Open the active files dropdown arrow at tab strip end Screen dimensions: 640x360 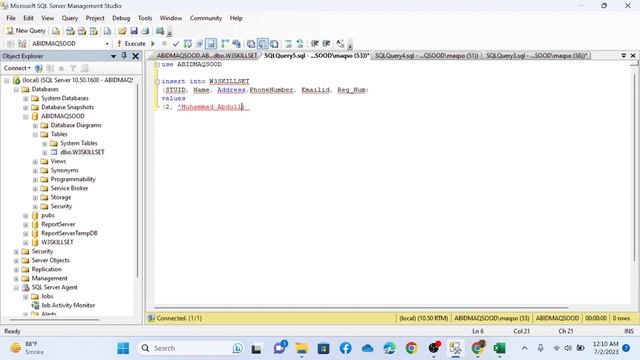pyautogui.click(x=624, y=56)
